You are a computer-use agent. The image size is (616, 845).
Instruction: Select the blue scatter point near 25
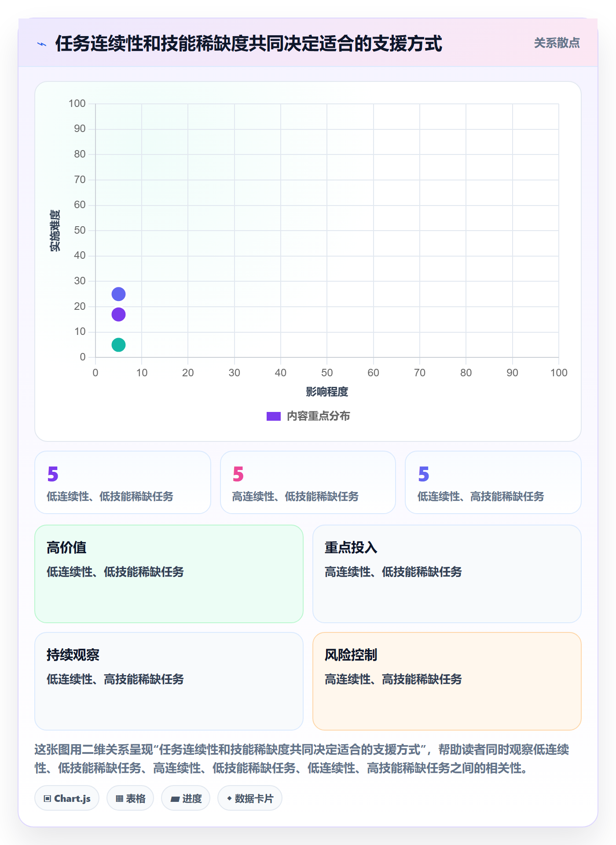click(118, 294)
